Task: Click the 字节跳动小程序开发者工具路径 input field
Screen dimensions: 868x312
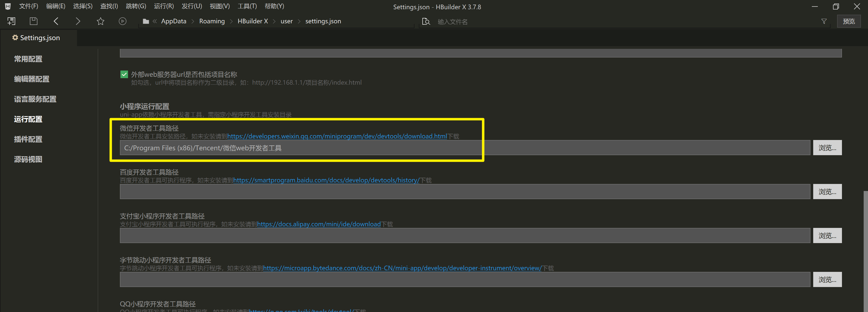Action: (465, 280)
